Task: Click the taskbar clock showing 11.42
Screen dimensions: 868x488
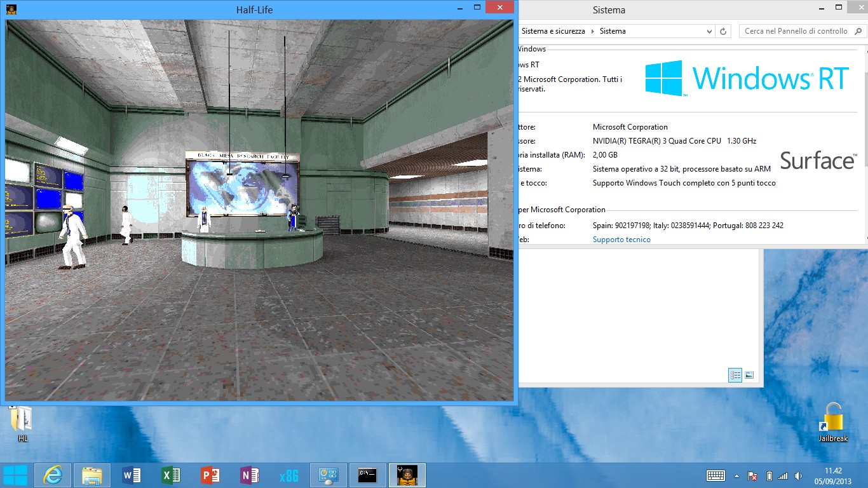Action: coord(833,475)
